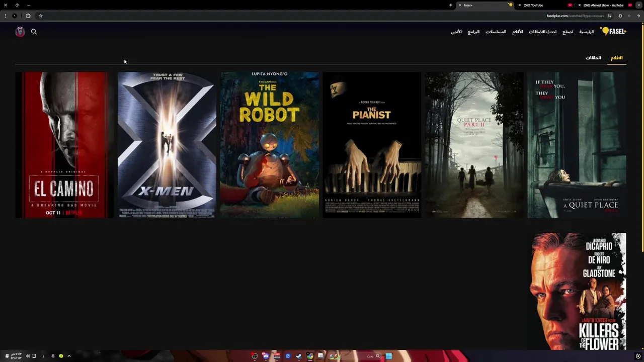Open the X-Men movie poster
The height and width of the screenshot is (362, 644).
(x=167, y=145)
